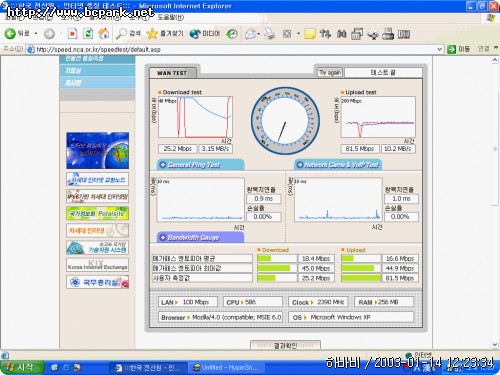Screen dimensions: 500x375
Task: Click the yellow note toolbar icon
Action: [x=310, y=34]
